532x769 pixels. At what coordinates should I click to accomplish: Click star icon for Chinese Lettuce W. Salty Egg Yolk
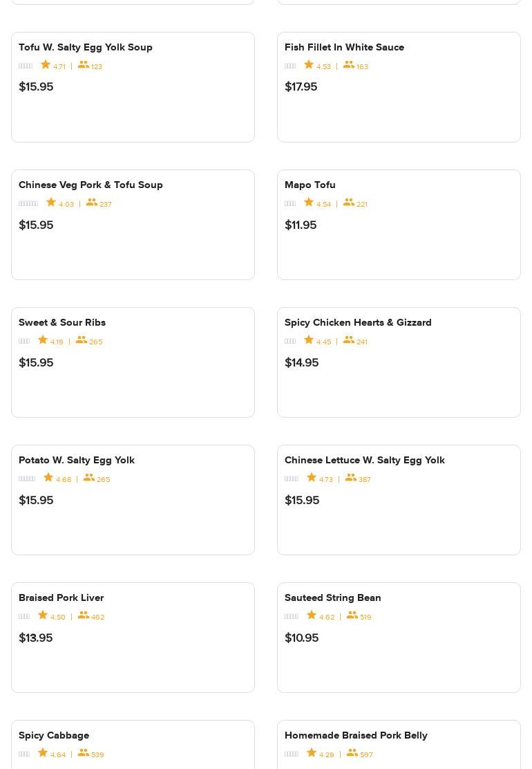point(312,478)
